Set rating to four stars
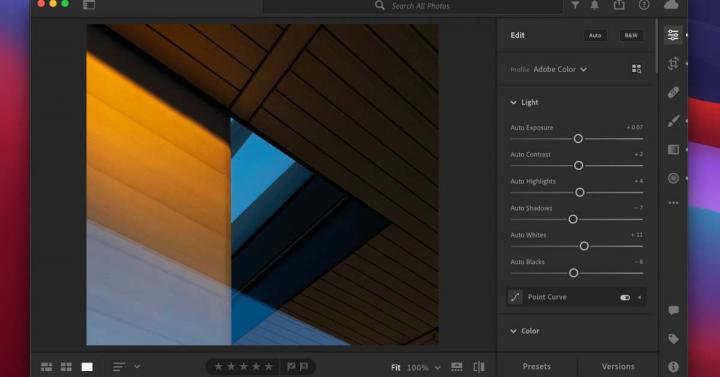Viewport: 720px width, 377px height. pyautogui.click(x=256, y=366)
